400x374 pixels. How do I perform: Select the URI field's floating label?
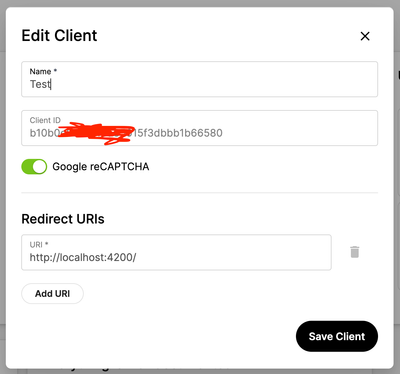(x=39, y=245)
